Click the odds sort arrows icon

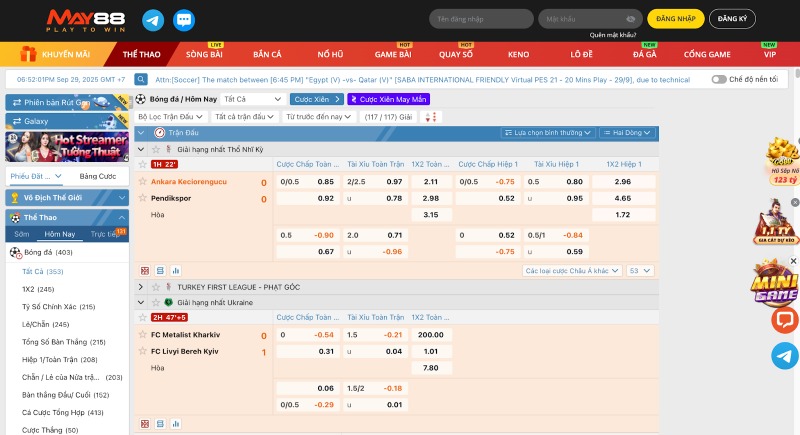[x=432, y=117]
